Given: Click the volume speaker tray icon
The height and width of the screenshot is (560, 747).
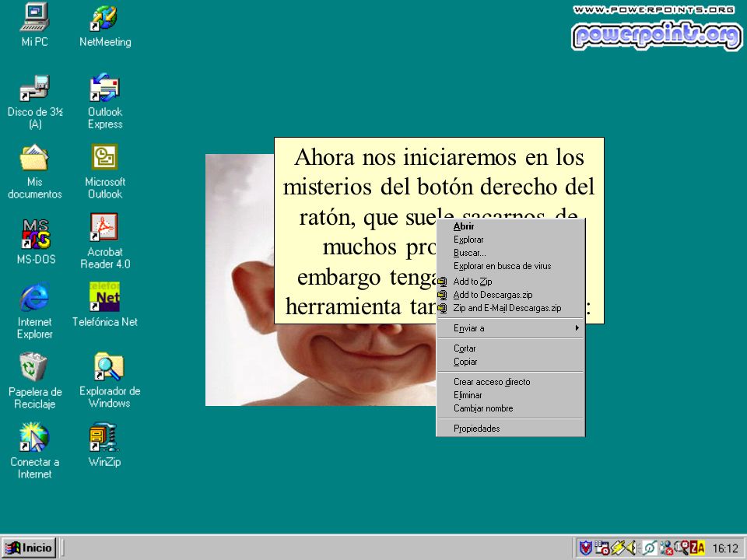Looking at the screenshot, I should coord(632,548).
